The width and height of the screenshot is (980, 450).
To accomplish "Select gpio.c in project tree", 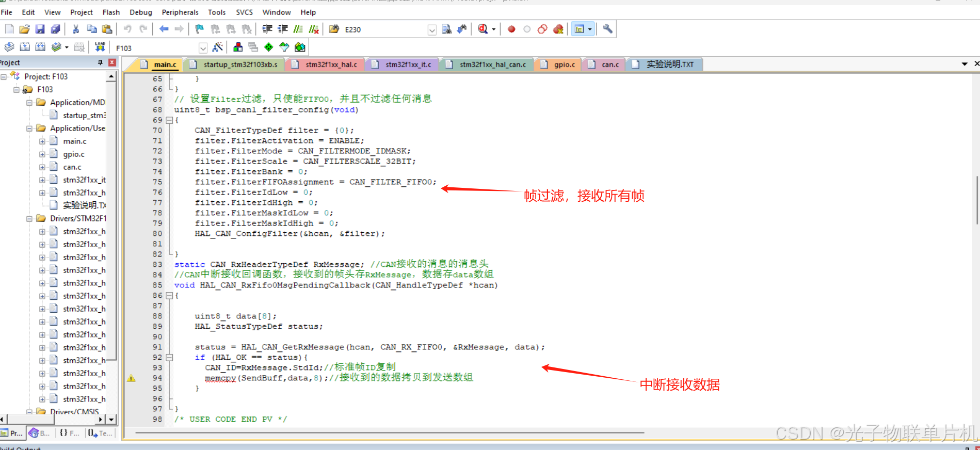I will tap(73, 154).
